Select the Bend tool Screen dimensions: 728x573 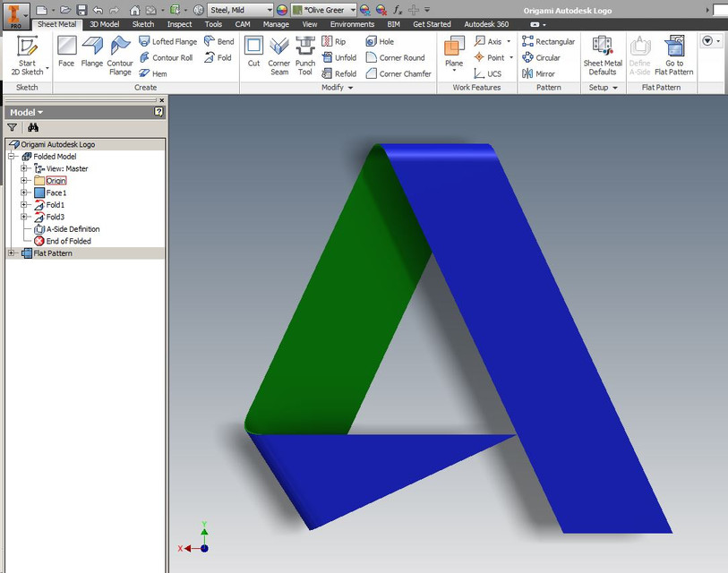click(219, 40)
